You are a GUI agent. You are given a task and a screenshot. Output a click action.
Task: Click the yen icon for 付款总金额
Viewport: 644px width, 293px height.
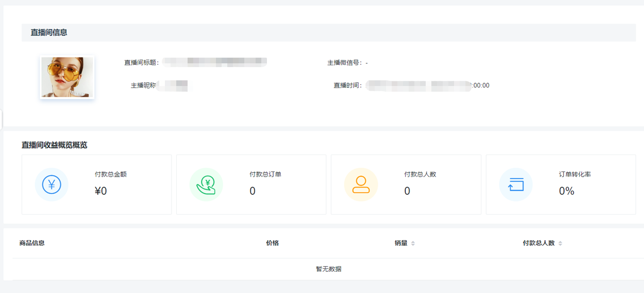coord(52,185)
